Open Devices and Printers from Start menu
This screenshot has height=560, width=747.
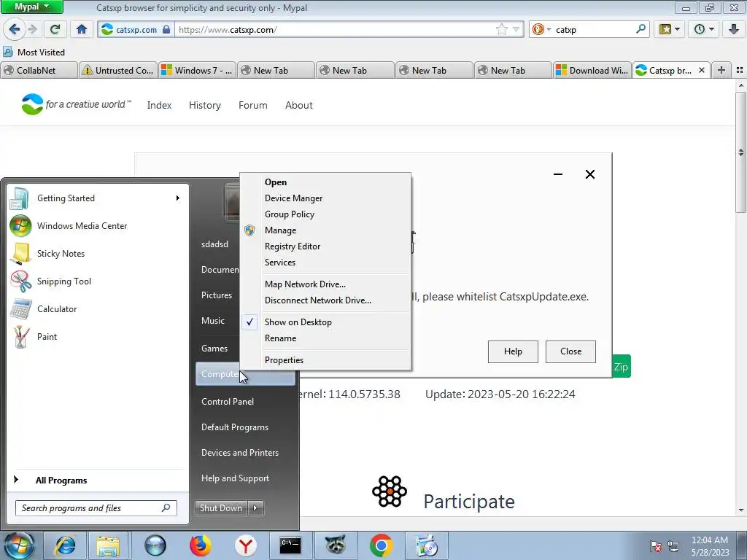pyautogui.click(x=245, y=452)
